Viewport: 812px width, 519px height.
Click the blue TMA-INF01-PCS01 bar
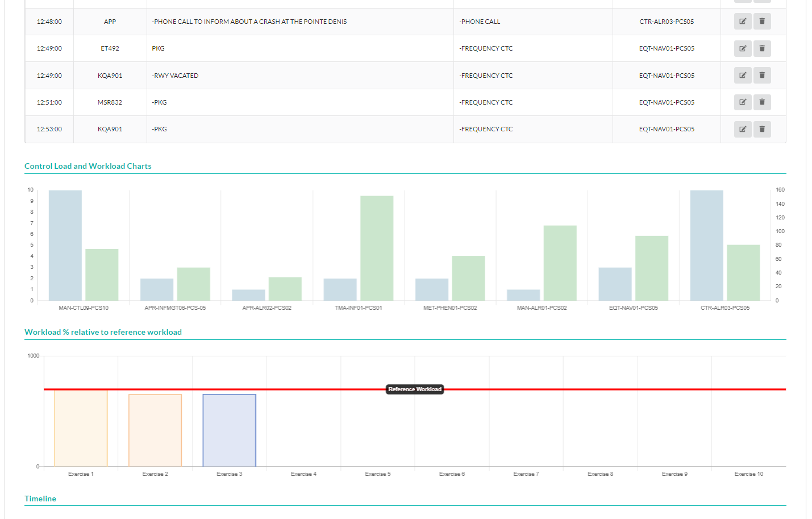point(340,289)
